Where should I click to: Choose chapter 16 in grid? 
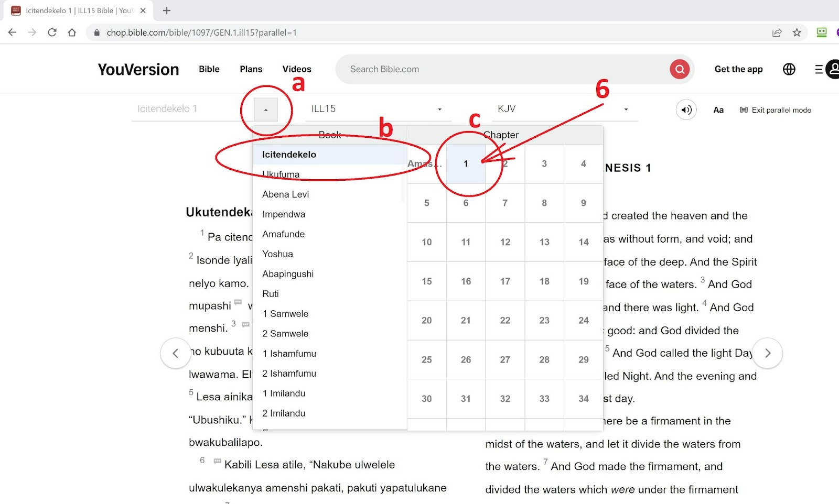(x=466, y=281)
